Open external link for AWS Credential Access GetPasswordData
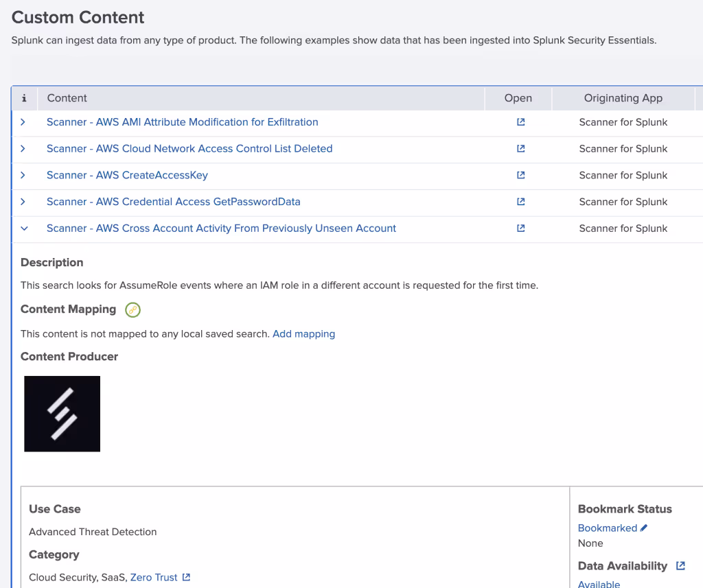Viewport: 703px width, 588px height. (520, 202)
